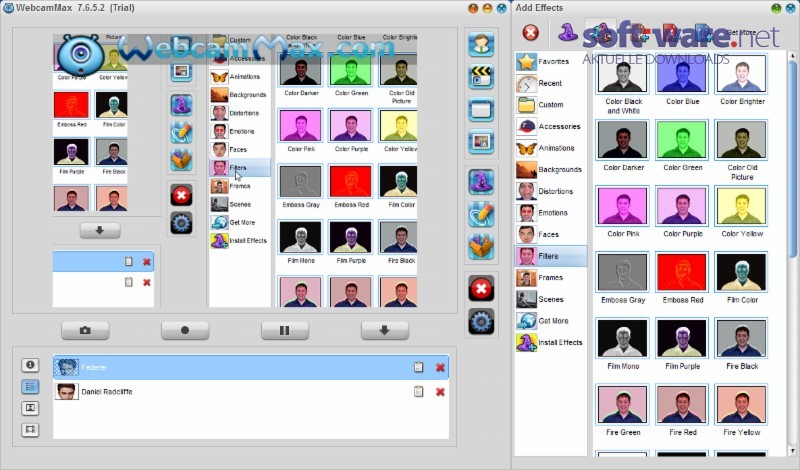The width and height of the screenshot is (800, 470).
Task: Open the Faces category
Action: tap(551, 234)
